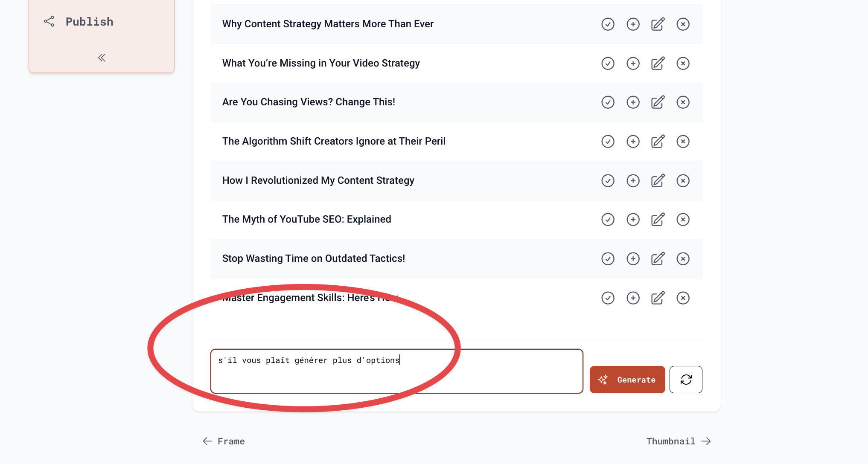This screenshot has width=868, height=464.
Task: Edit 'The Algorithm Shift Creators Ignore at Their Peril'
Action: click(x=658, y=142)
